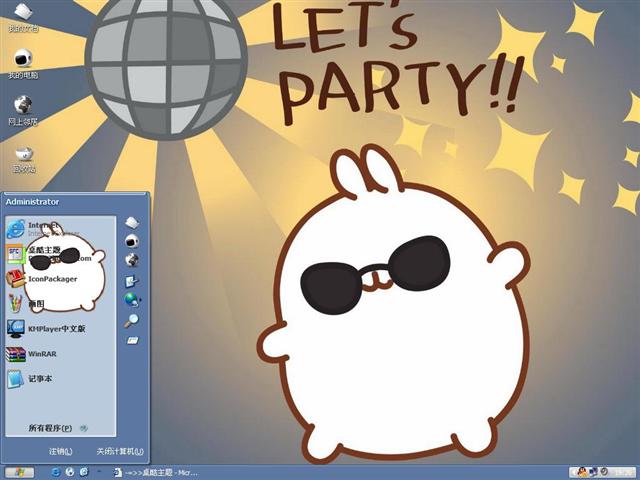
Task: Click the 注销(L) log off button
Action: [x=60, y=451]
